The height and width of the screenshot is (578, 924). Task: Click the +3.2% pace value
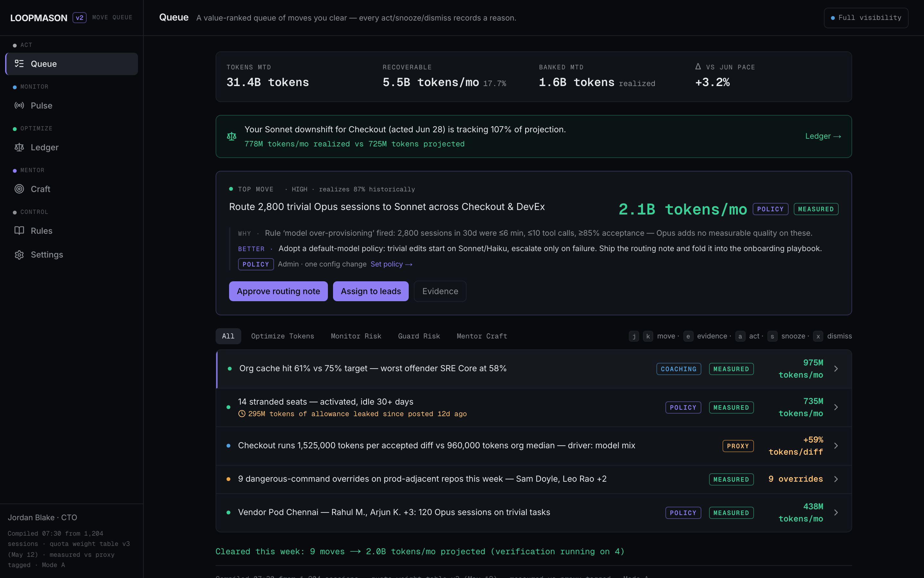tap(713, 82)
